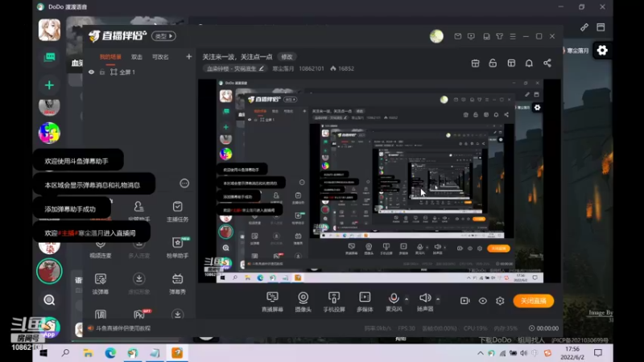
Task: Click 修改 to edit the stream title
Action: [x=287, y=56]
